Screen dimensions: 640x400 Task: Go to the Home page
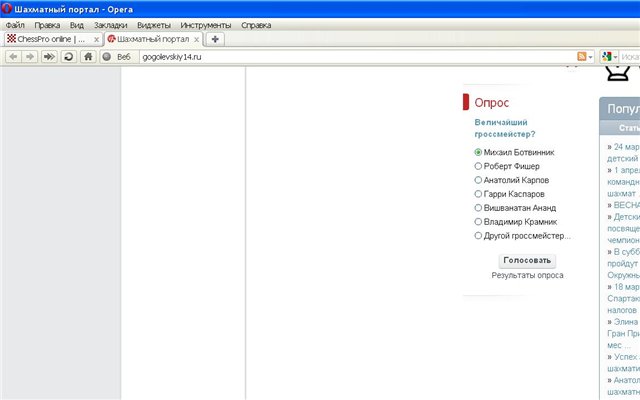(88, 57)
